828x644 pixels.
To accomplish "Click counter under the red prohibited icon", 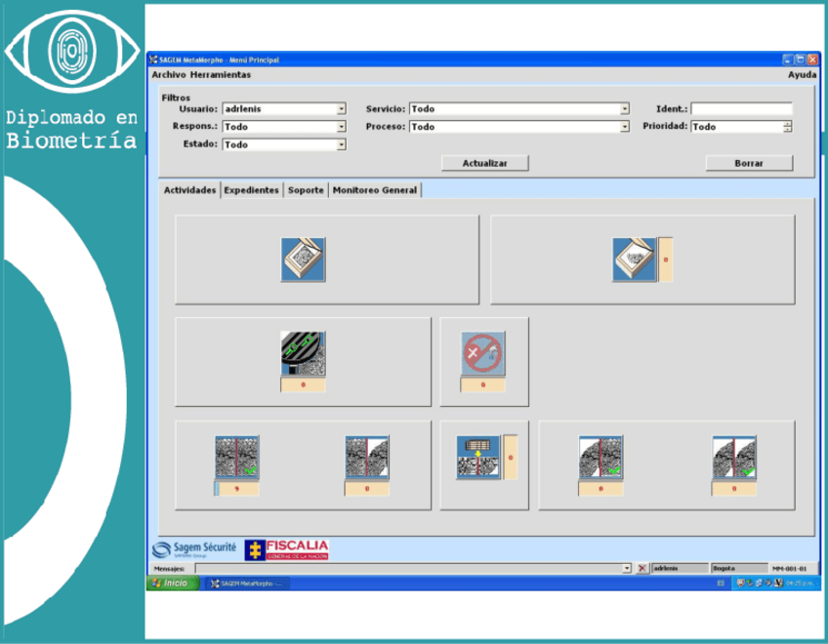I will 482,384.
